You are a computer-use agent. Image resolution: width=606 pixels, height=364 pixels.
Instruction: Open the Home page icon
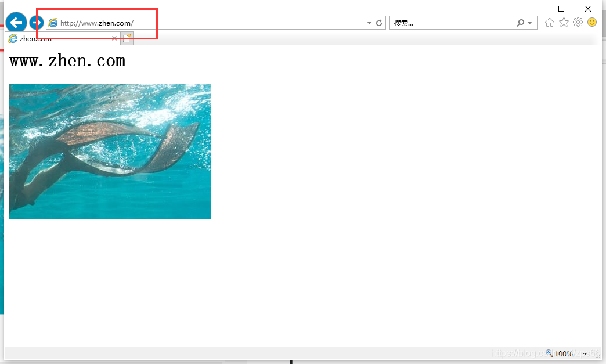[x=550, y=23]
